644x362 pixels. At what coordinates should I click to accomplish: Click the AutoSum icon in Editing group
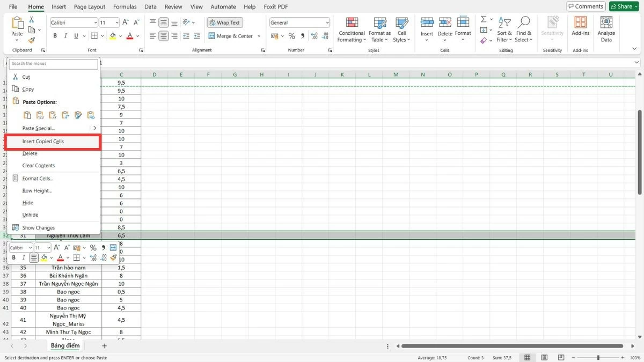pos(482,18)
